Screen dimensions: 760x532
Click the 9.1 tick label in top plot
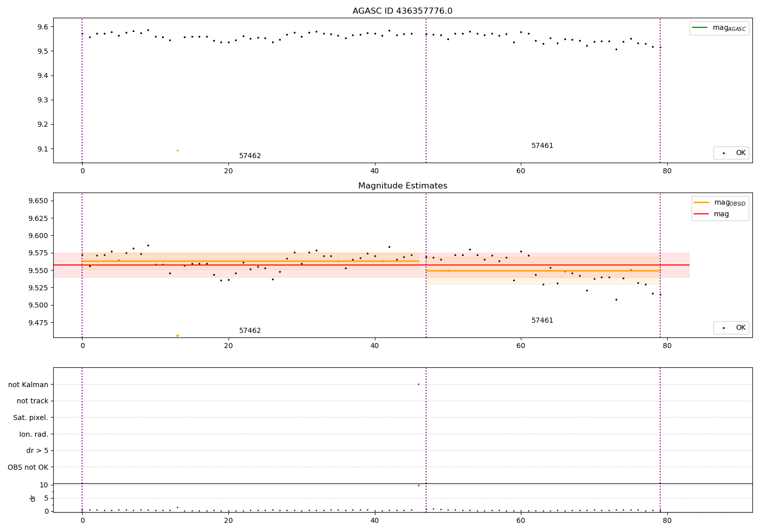(x=43, y=149)
